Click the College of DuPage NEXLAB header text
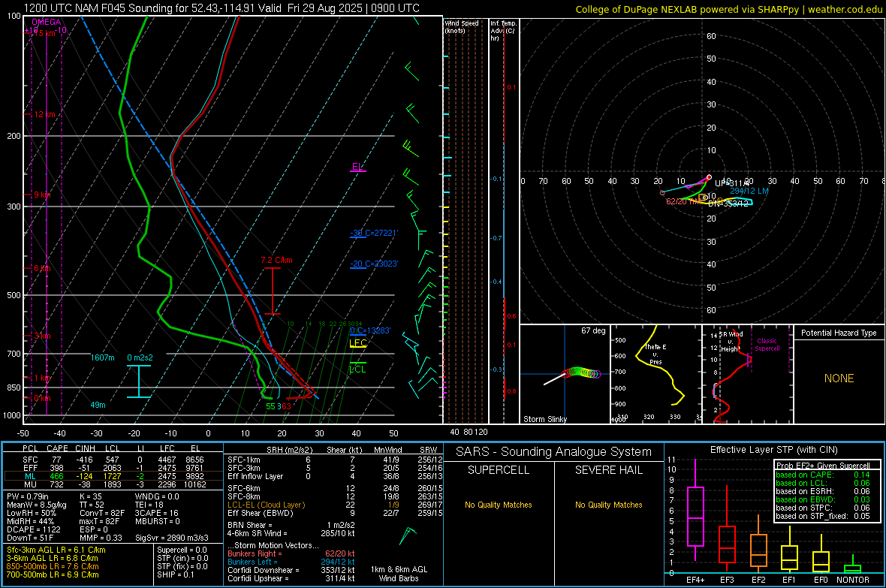Image resolution: width=886 pixels, height=588 pixels. (x=728, y=9)
